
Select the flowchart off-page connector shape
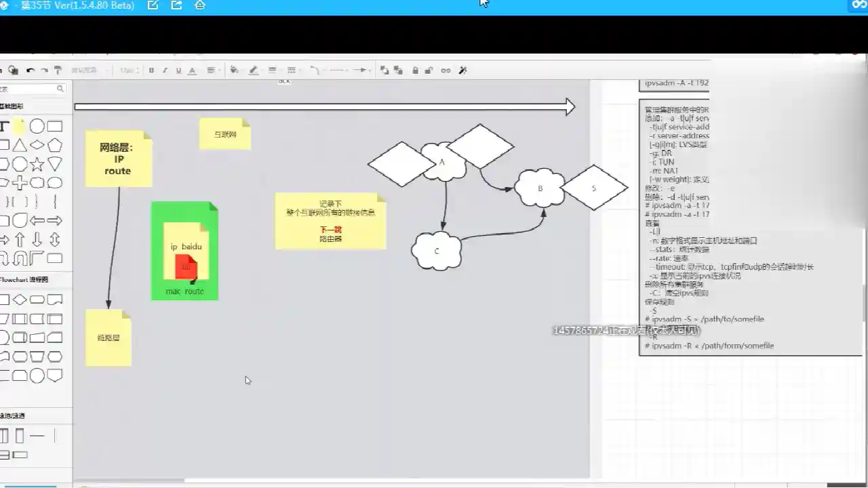pyautogui.click(x=55, y=375)
